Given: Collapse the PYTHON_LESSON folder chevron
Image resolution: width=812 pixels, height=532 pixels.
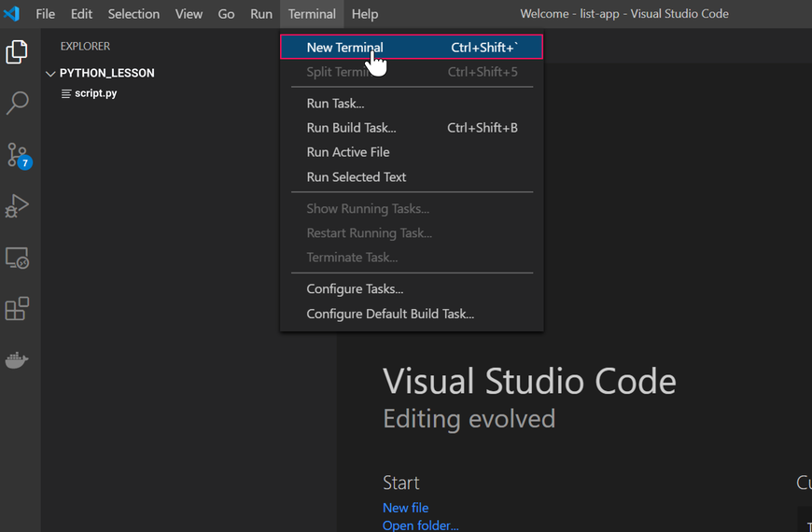Looking at the screenshot, I should point(50,74).
